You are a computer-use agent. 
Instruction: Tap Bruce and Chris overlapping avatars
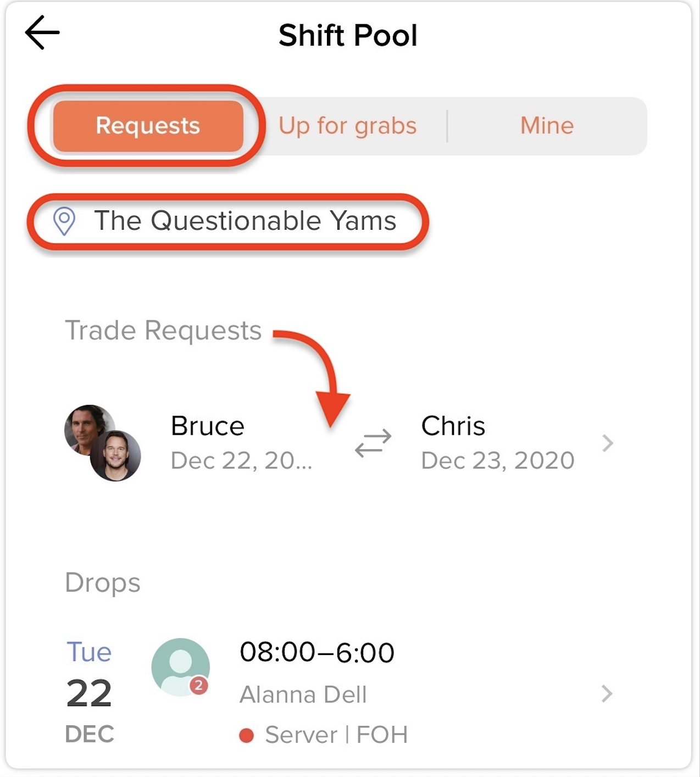click(103, 443)
